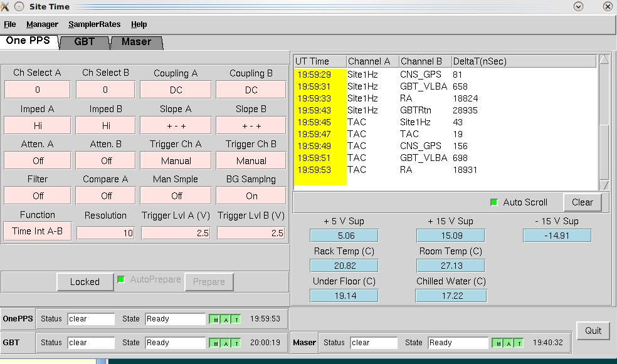
Task: Toggle the Man Smple Off button
Action: tap(176, 195)
